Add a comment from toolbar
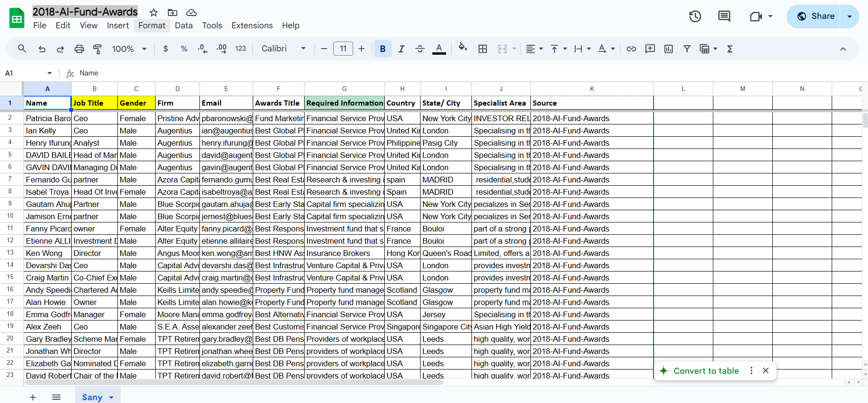 coord(650,49)
